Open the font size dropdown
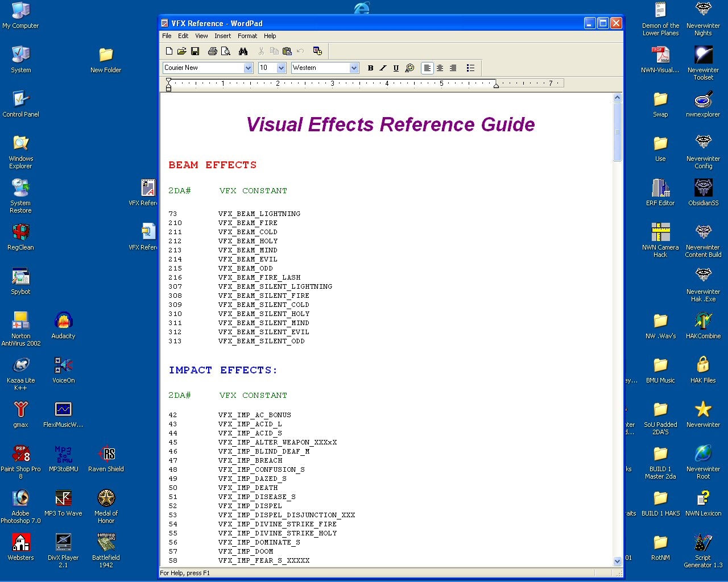Viewport: 728px width, 582px height. 281,68
